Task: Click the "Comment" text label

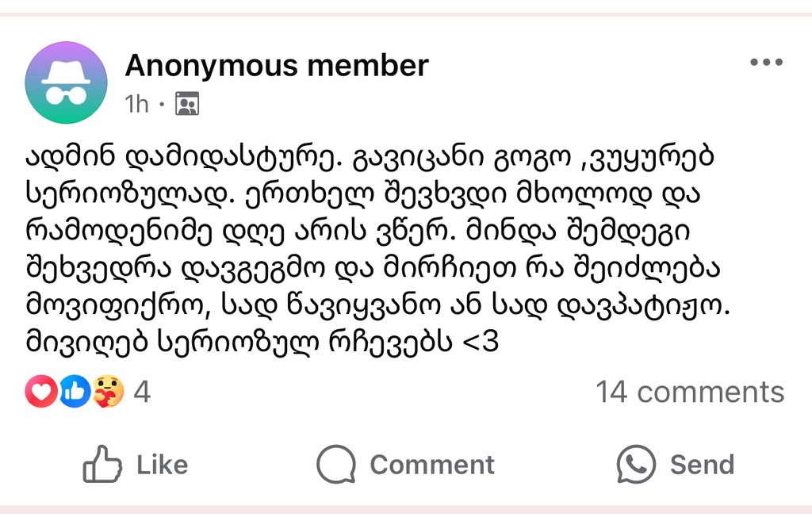Action: coord(432,465)
